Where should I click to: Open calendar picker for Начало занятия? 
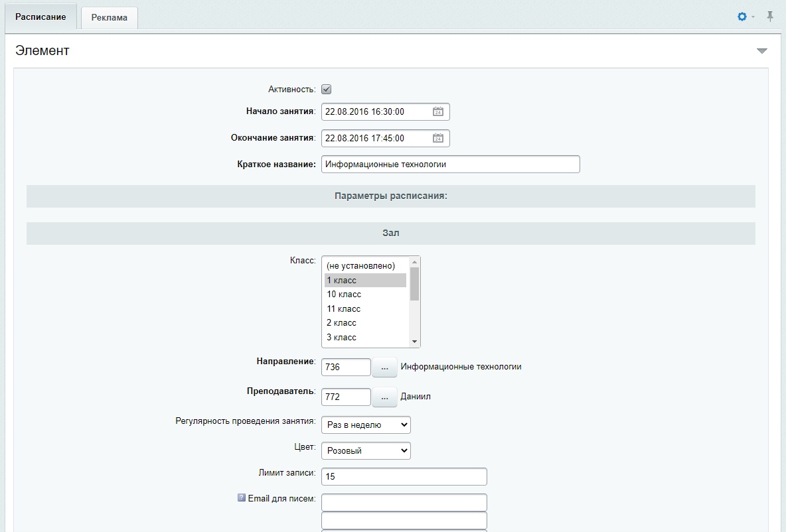(x=437, y=111)
